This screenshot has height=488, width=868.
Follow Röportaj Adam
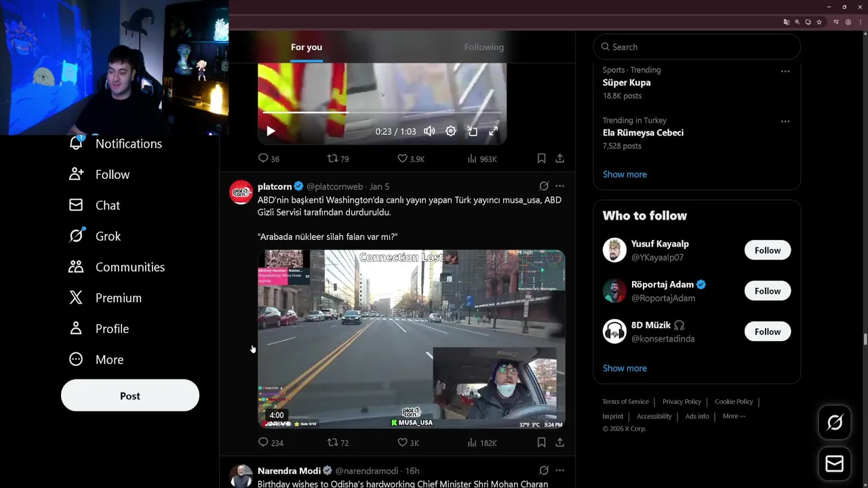click(768, 291)
